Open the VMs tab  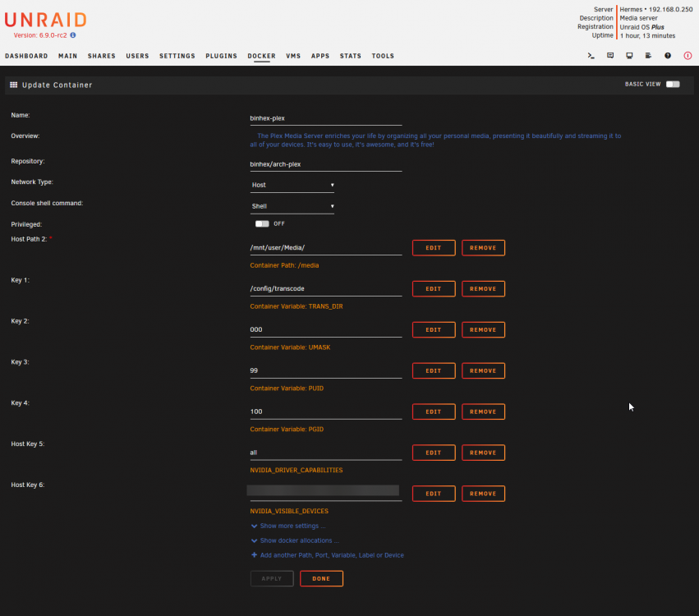(293, 56)
